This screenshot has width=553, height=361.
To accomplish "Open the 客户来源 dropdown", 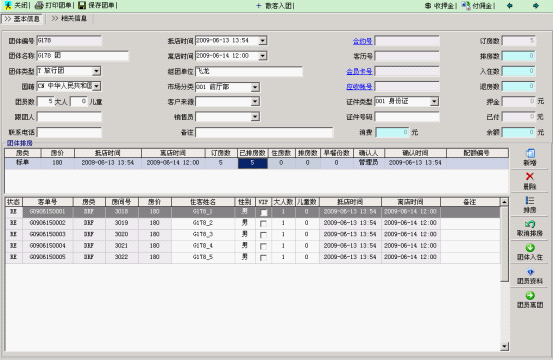I will pos(255,102).
